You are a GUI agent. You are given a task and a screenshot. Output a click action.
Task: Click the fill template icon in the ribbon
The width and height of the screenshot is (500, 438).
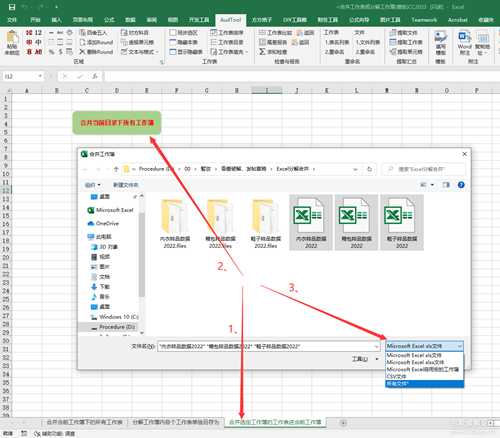click(440, 37)
